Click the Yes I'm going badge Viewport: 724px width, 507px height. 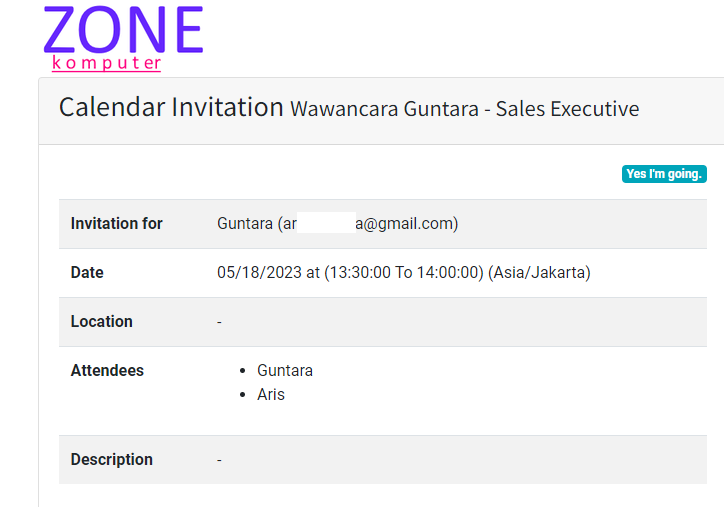click(664, 174)
